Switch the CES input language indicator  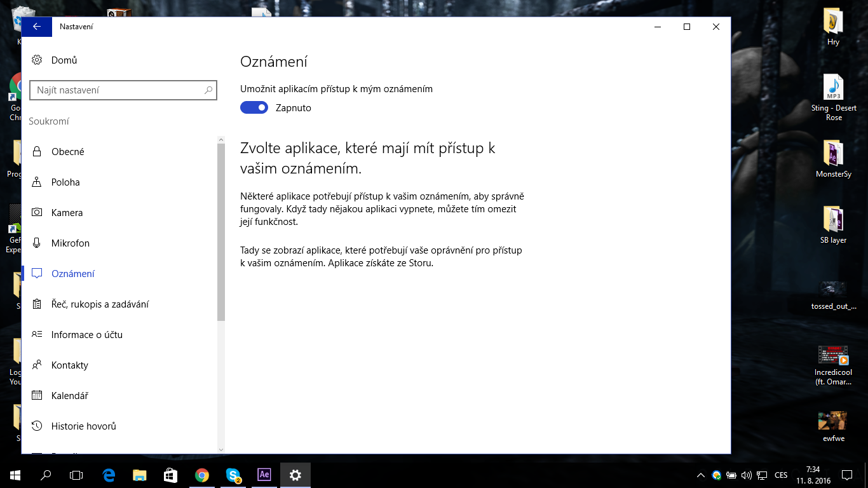781,475
